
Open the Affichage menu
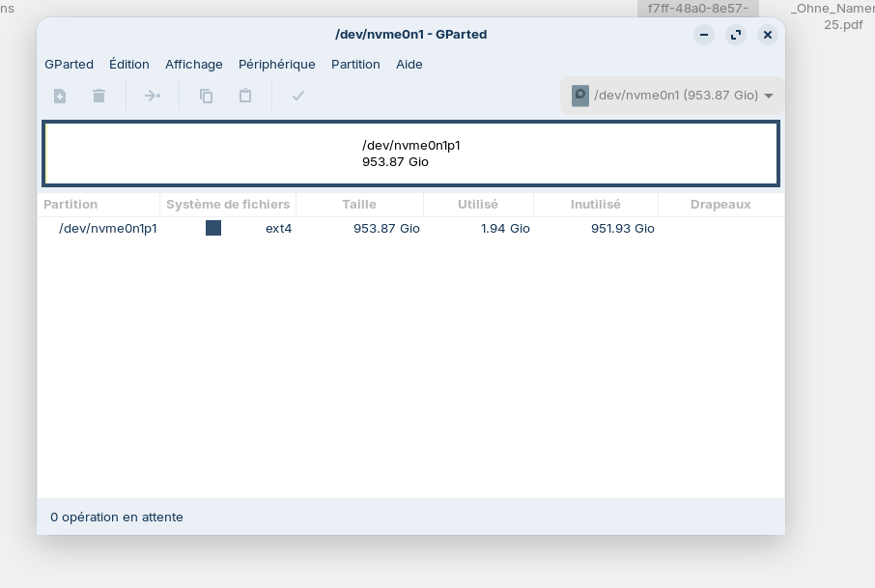pyautogui.click(x=193, y=65)
